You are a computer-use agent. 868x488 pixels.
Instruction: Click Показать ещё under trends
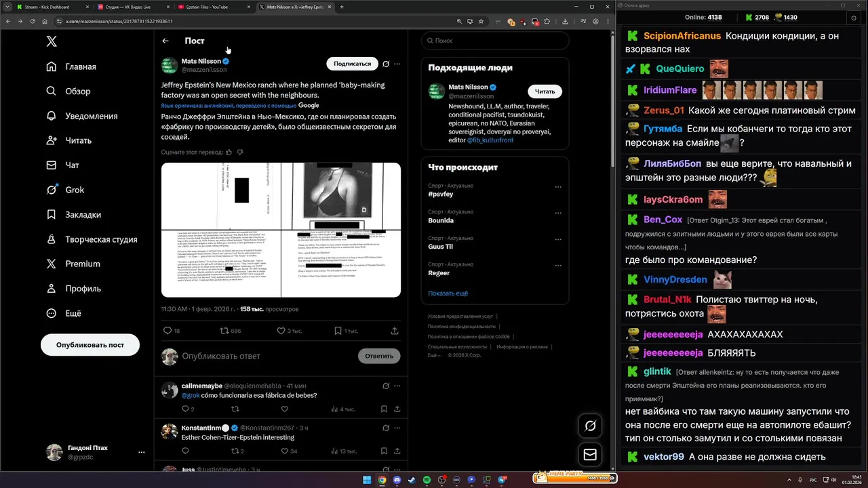(448, 293)
